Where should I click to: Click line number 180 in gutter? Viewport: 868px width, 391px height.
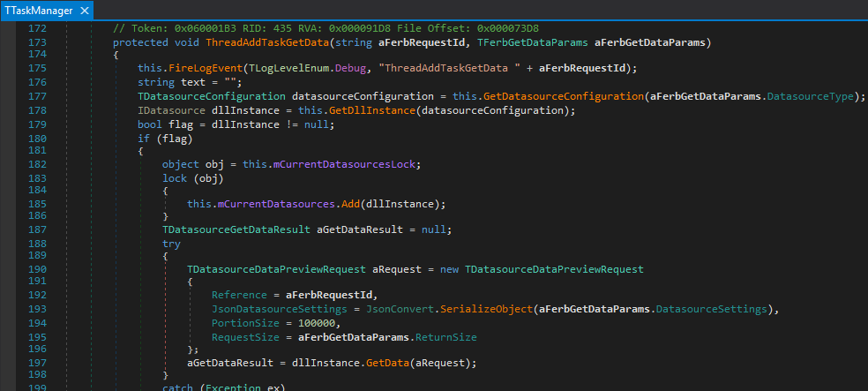37,139
